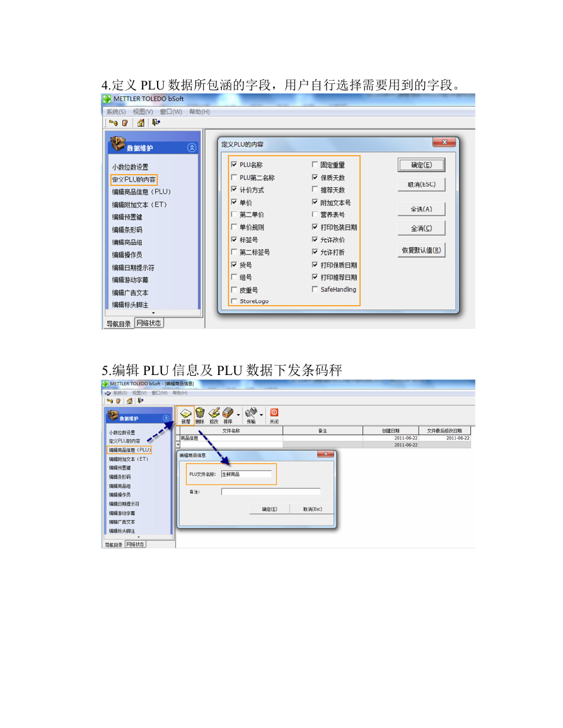Uncheck the 保质天数 checkbox
Viewport: 563px width, 728px height.
click(x=315, y=177)
